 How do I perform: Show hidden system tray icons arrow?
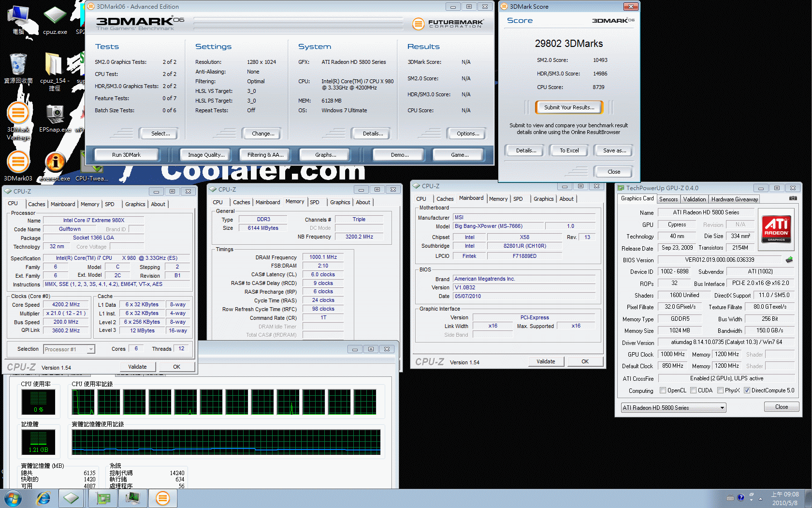click(x=761, y=498)
